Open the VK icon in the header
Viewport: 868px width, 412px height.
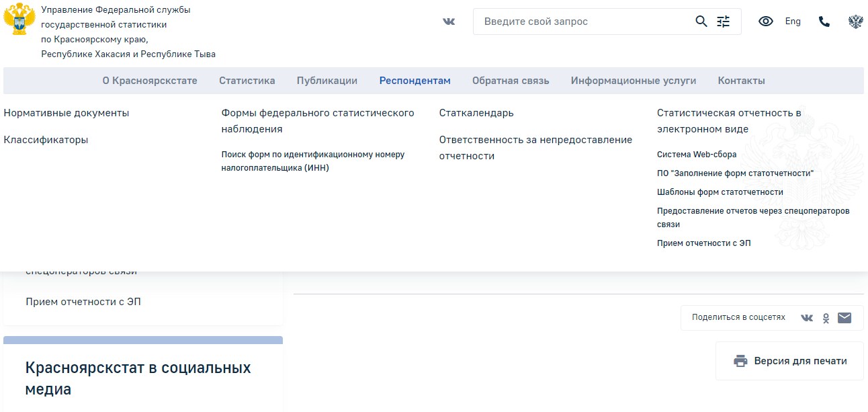(x=449, y=22)
